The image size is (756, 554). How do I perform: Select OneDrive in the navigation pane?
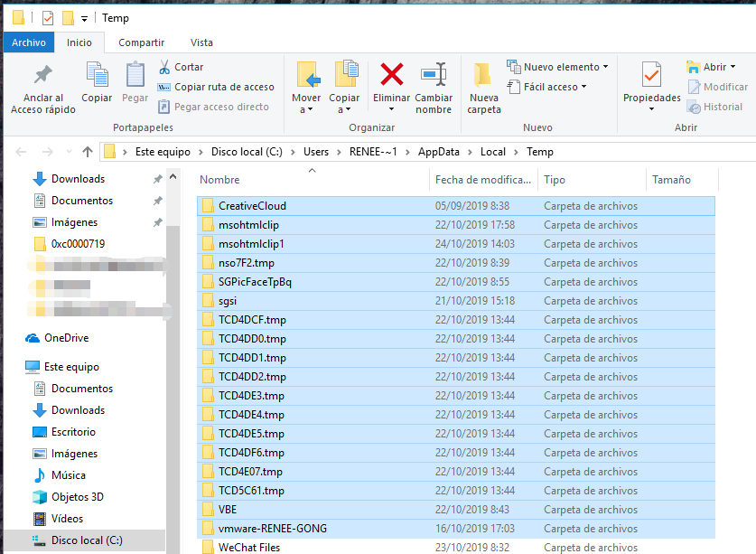(x=67, y=338)
